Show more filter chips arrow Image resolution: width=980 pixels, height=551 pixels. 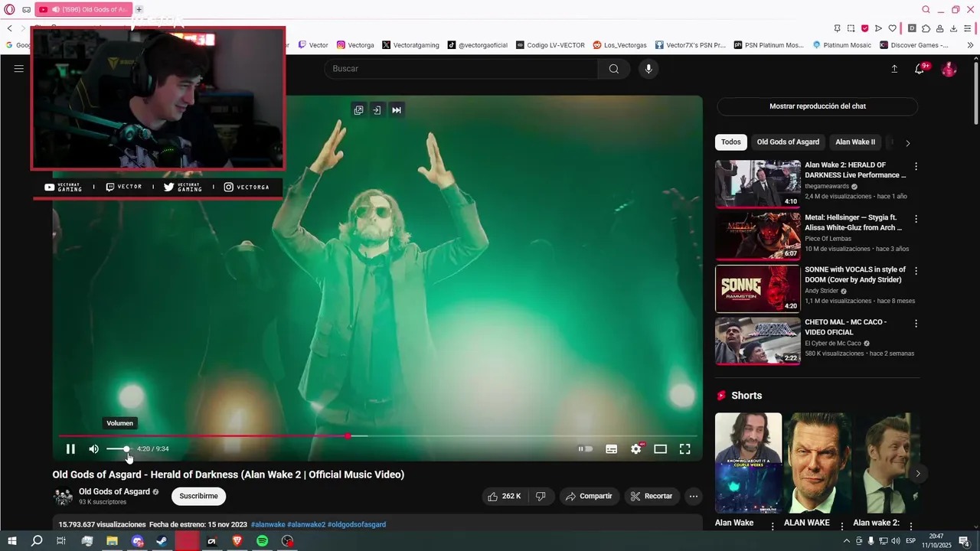coord(908,143)
